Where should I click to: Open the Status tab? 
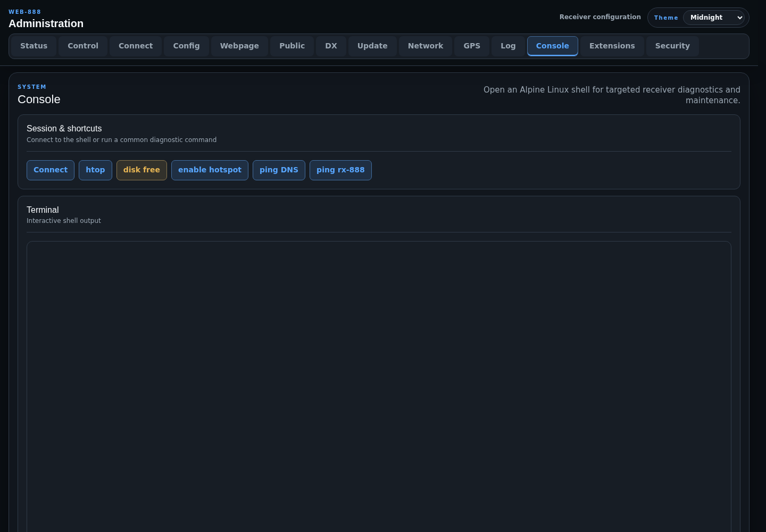point(34,46)
